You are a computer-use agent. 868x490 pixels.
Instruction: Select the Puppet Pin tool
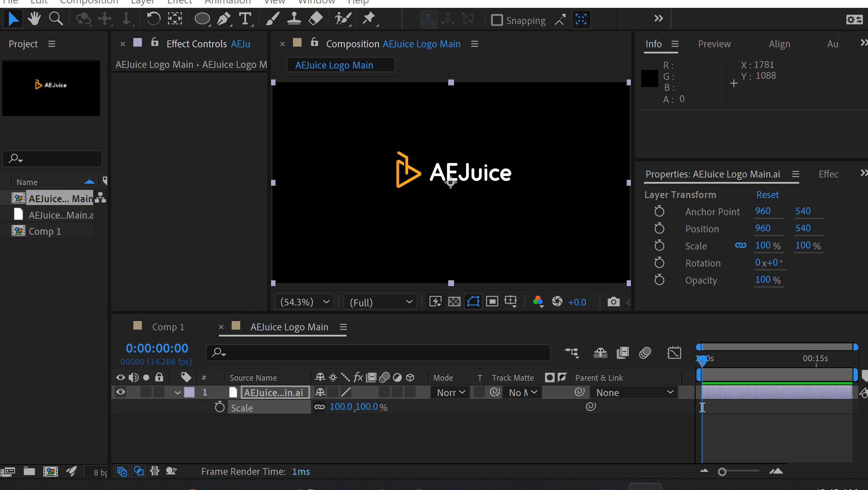point(369,19)
